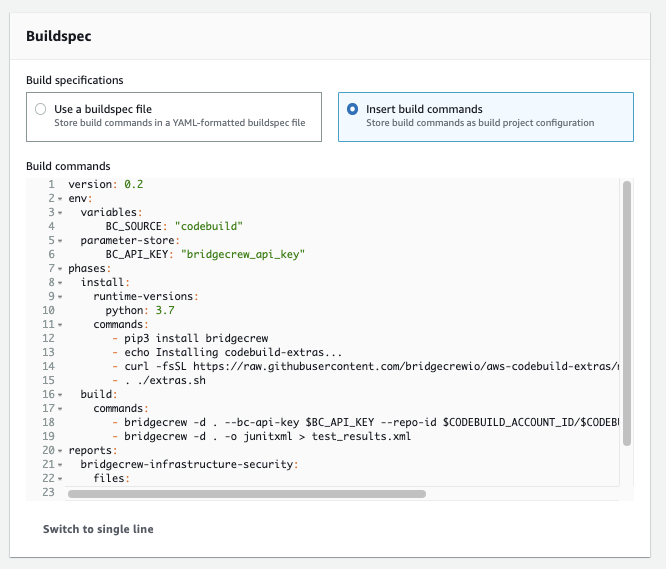The image size is (666, 569).
Task: Select the 'Insert build commands' radio option
Action: click(x=352, y=109)
